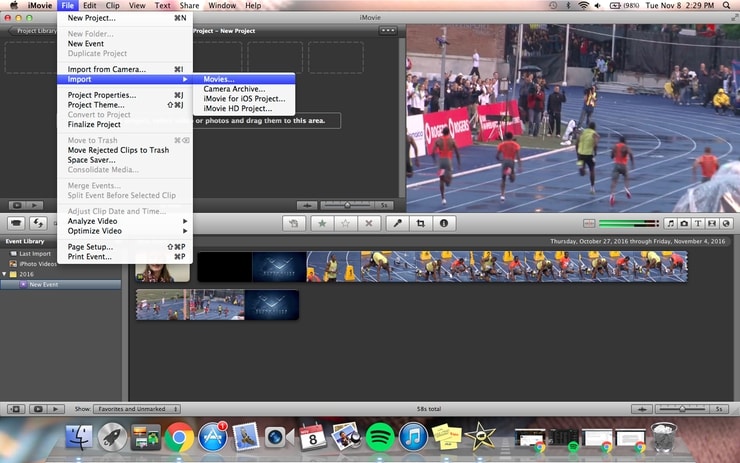
Task: Select the crop and rotate tool
Action: (420, 223)
